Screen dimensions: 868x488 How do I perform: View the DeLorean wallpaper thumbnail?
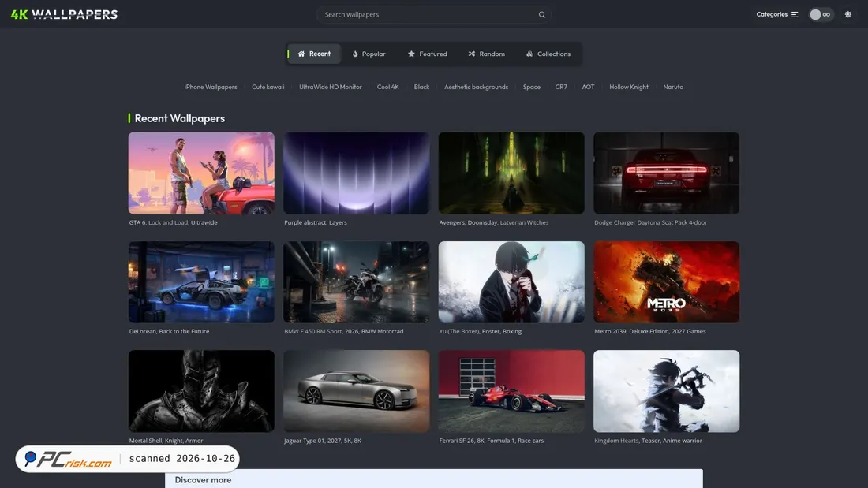(201, 282)
